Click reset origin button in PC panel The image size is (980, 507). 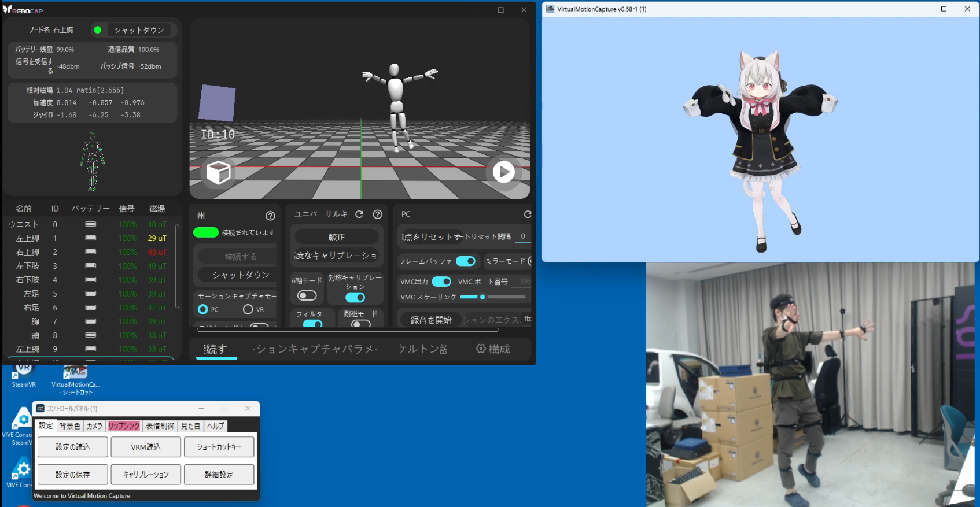433,236
